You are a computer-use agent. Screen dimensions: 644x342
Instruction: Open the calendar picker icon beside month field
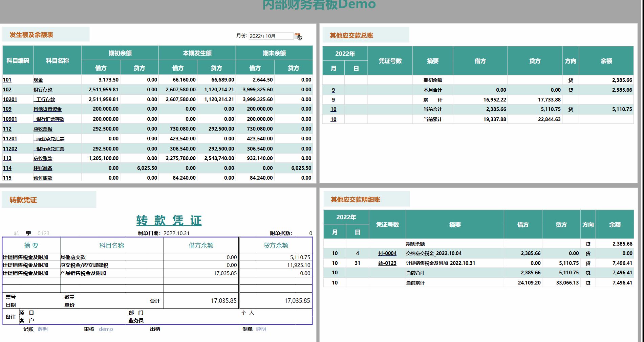(297, 36)
